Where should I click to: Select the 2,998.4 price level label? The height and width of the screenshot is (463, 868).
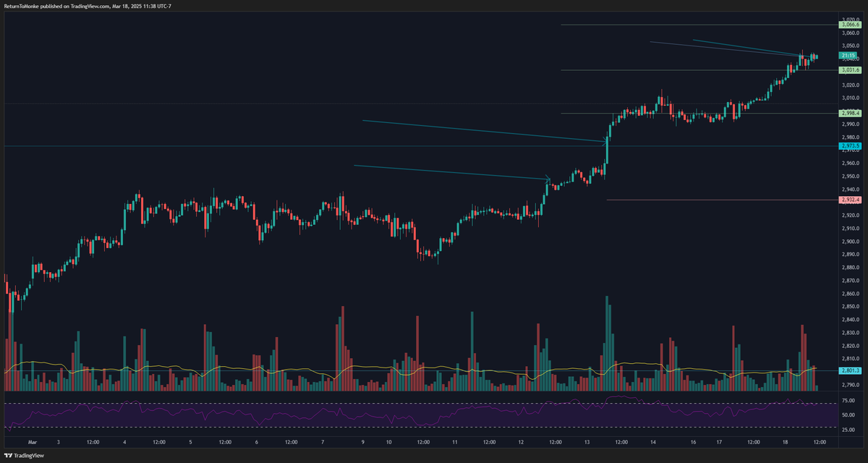point(849,114)
